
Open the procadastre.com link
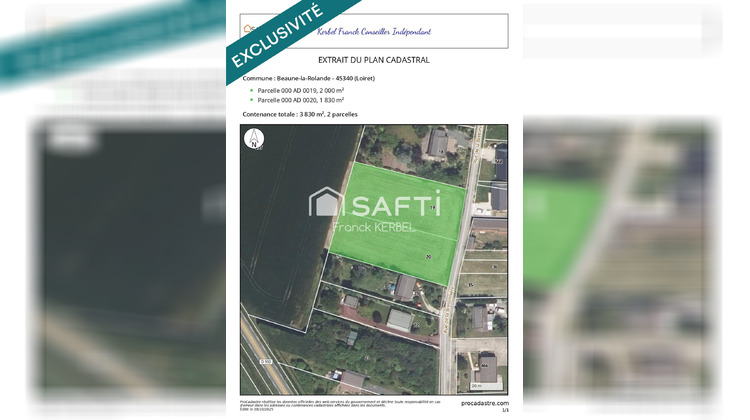coord(485,402)
